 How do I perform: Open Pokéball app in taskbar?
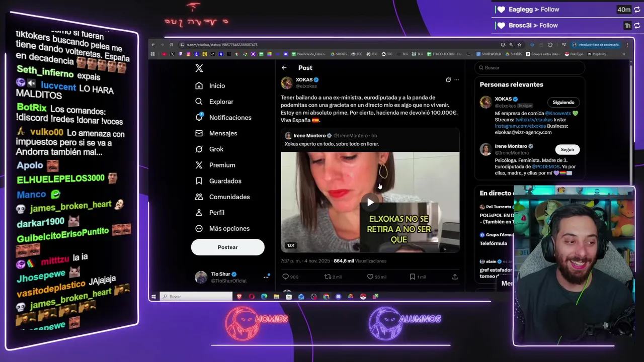click(363, 297)
